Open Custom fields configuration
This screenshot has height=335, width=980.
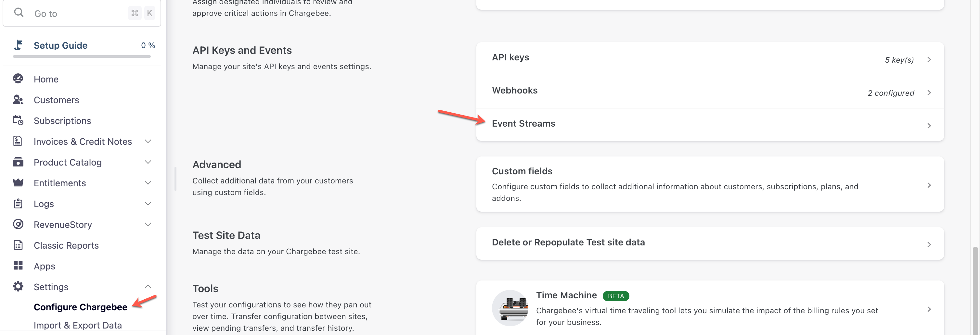pyautogui.click(x=710, y=184)
